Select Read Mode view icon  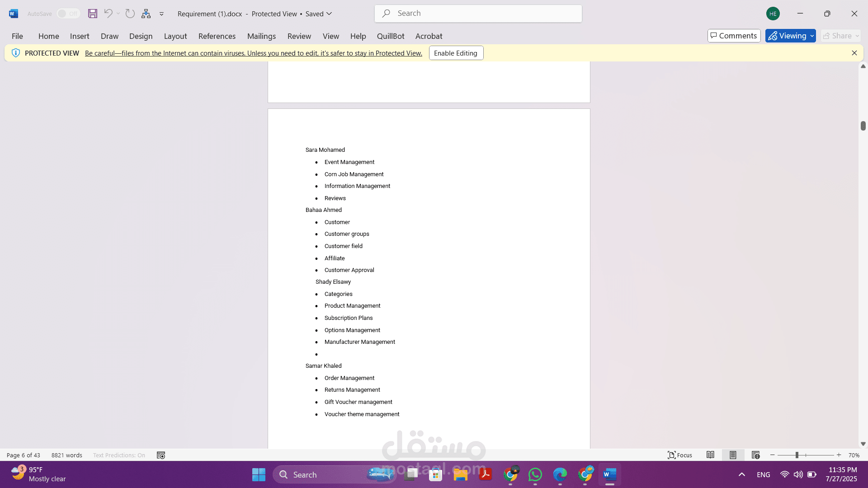point(710,455)
